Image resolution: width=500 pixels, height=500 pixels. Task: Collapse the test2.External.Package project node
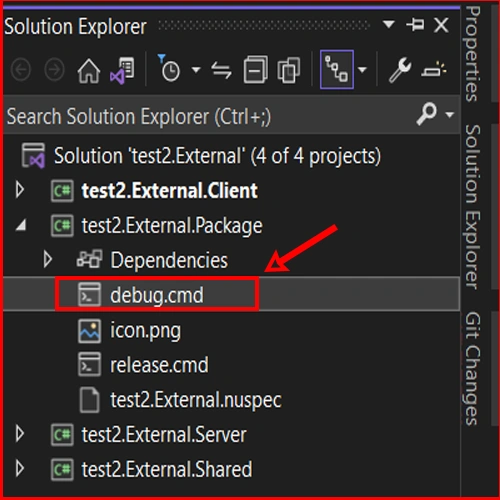point(21,225)
